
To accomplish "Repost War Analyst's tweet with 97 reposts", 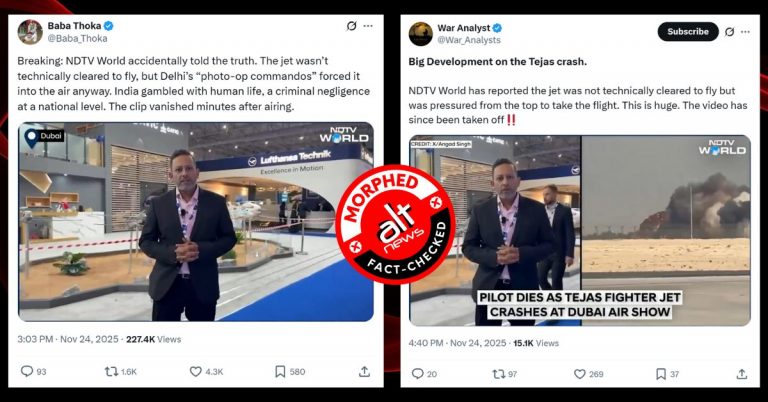I will tap(504, 374).
